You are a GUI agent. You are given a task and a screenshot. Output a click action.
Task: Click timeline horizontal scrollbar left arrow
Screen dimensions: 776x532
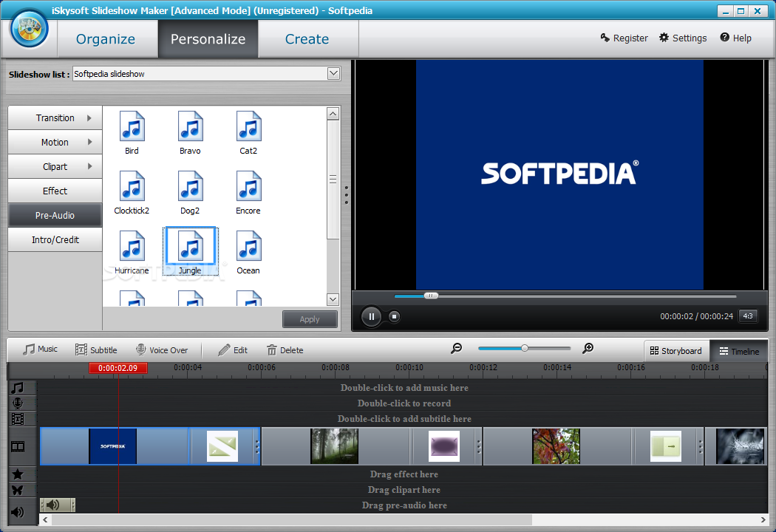46,519
